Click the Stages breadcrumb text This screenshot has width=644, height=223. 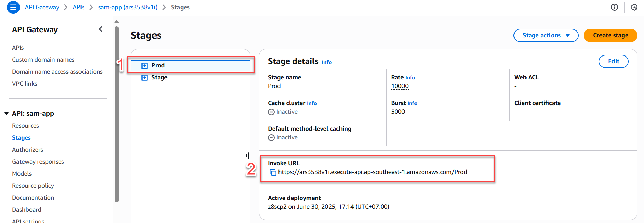point(180,7)
